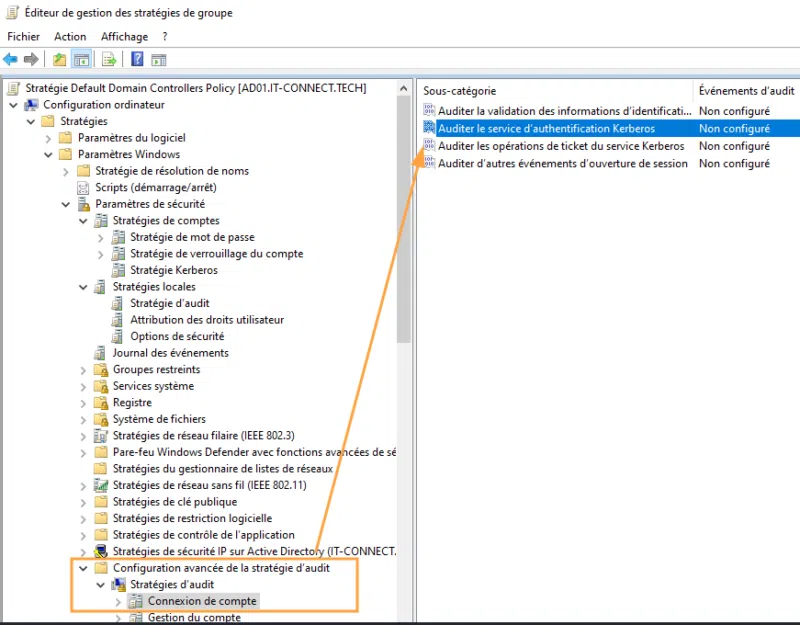This screenshot has height=625, width=800.
Task: Select Stratégie de verrouillage du compte
Action: pyautogui.click(x=216, y=254)
